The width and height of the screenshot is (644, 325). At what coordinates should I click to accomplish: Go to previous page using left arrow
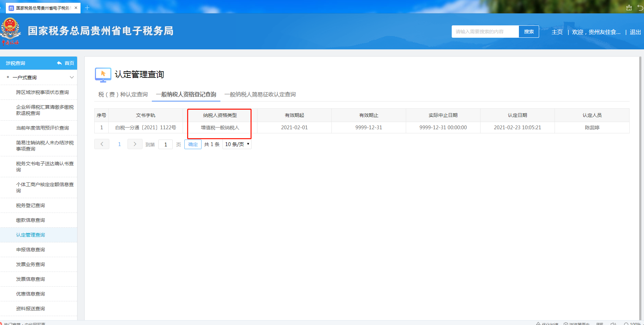[x=102, y=144]
